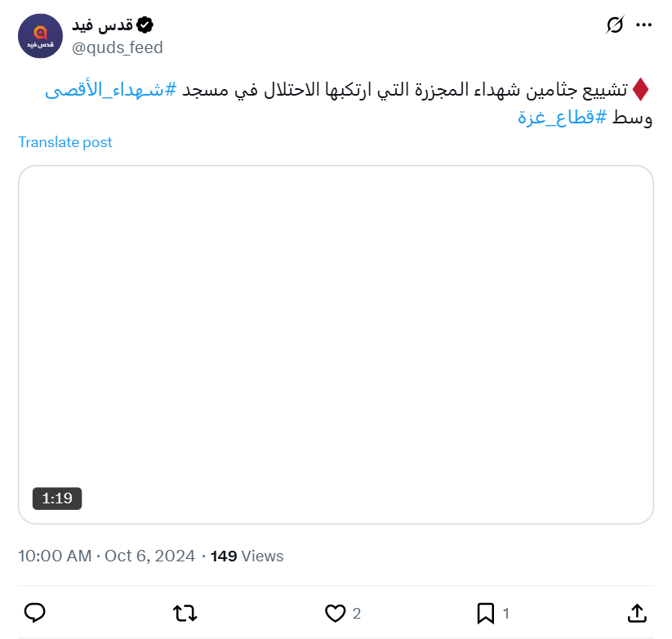The height and width of the screenshot is (639, 672).
Task: Open the #شهداء_الأقصى hashtag
Action: (111, 90)
